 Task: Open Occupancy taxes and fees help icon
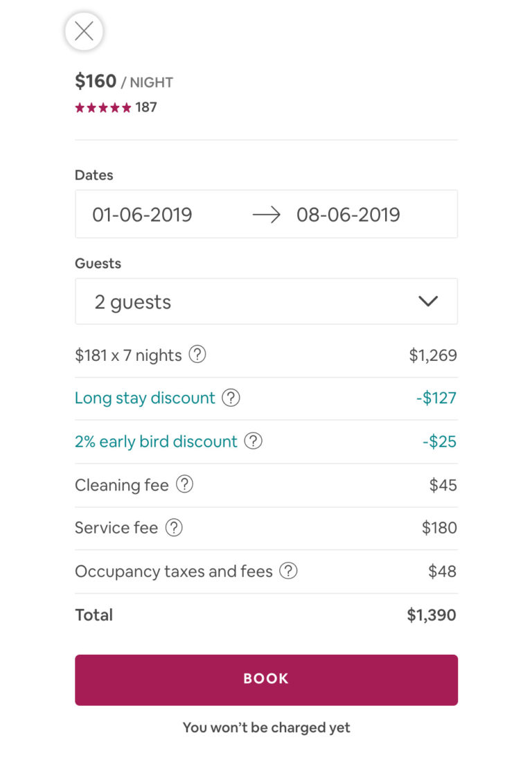(288, 571)
